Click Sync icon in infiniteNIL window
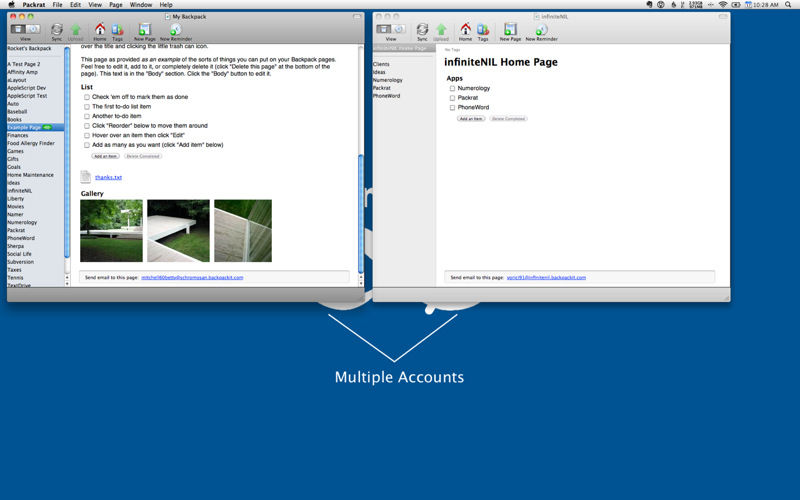800x500 pixels. pyautogui.click(x=422, y=30)
